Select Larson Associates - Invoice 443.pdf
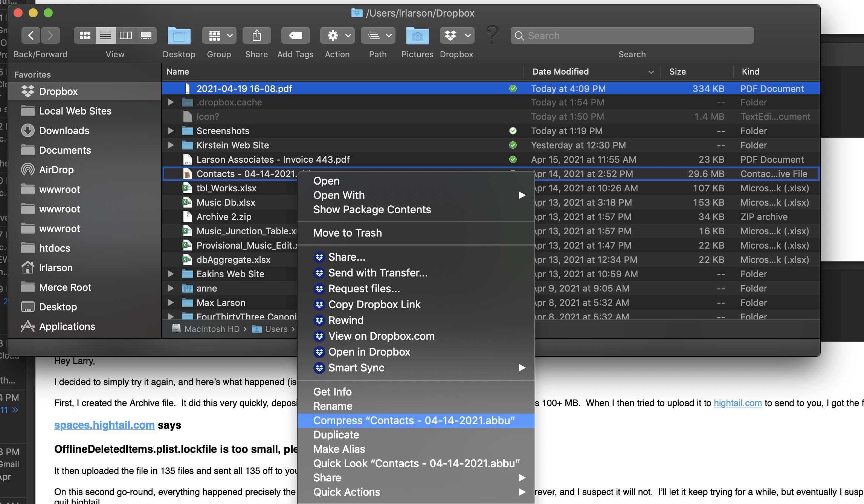The width and height of the screenshot is (864, 504). pos(491,160)
